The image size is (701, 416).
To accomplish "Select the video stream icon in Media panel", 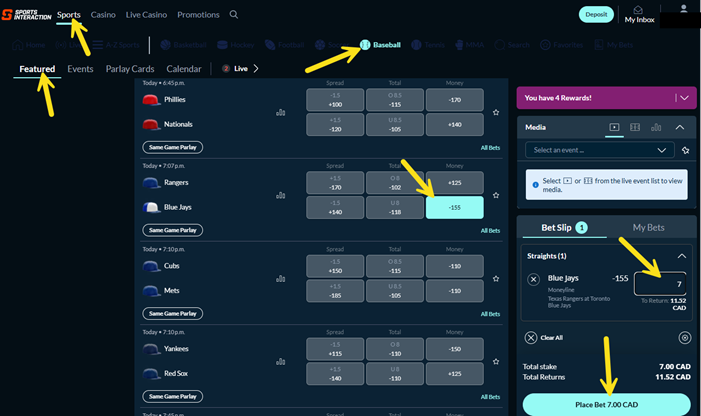I will 614,127.
